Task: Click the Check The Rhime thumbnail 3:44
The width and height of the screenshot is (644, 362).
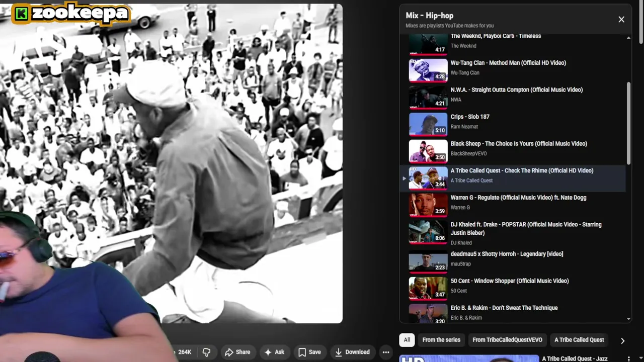Action: (428, 178)
